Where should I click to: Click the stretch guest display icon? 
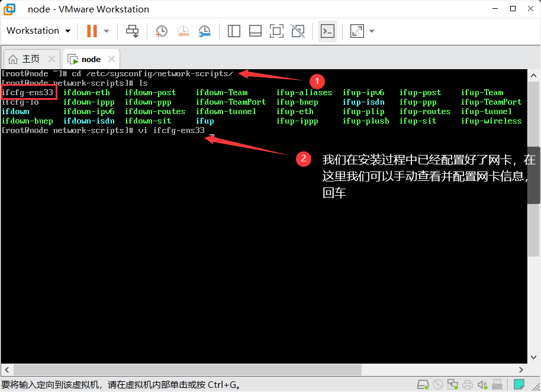[357, 31]
